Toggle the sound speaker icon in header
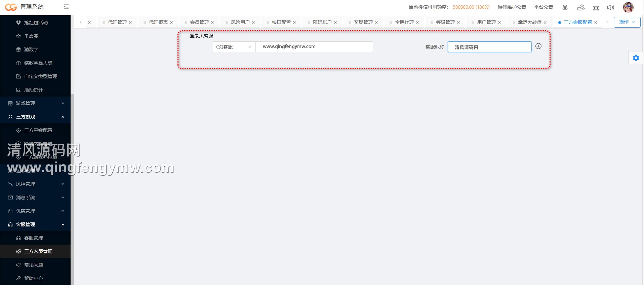644x285 pixels. (x=610, y=7)
